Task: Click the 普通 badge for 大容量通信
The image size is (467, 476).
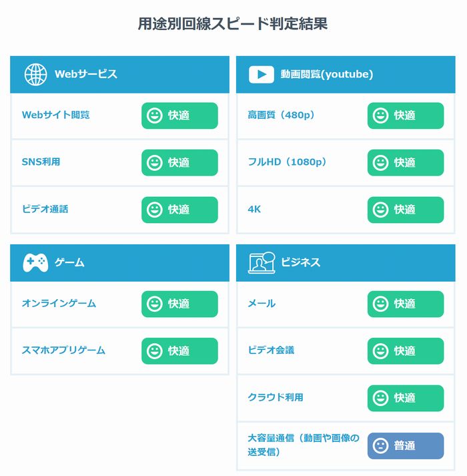Action: (x=406, y=446)
